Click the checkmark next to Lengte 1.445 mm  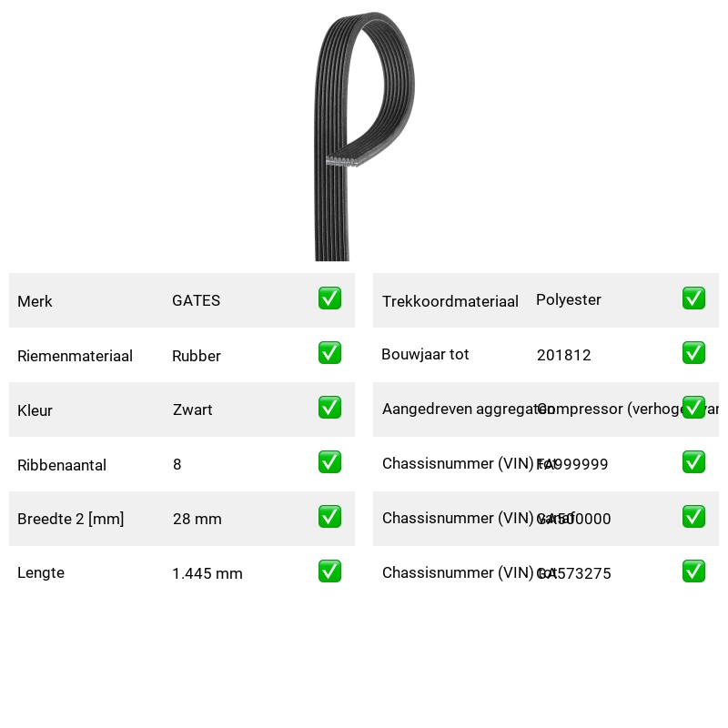tap(329, 571)
